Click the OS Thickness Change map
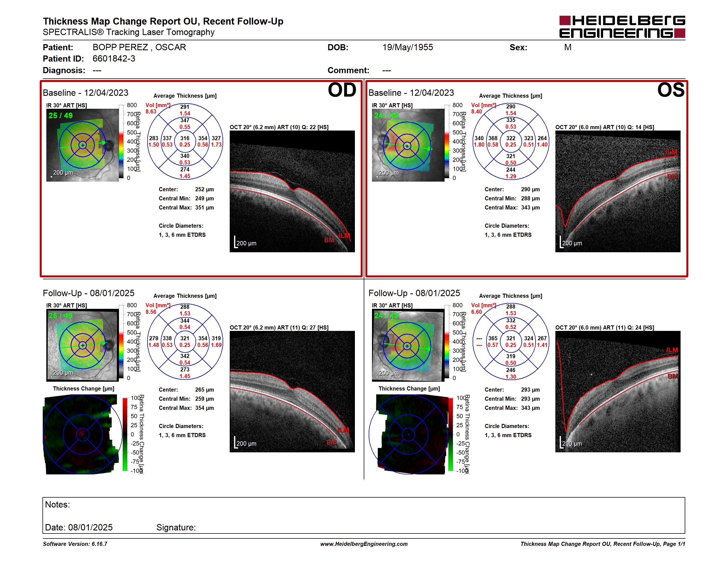This screenshot has width=728, height=563. click(408, 434)
